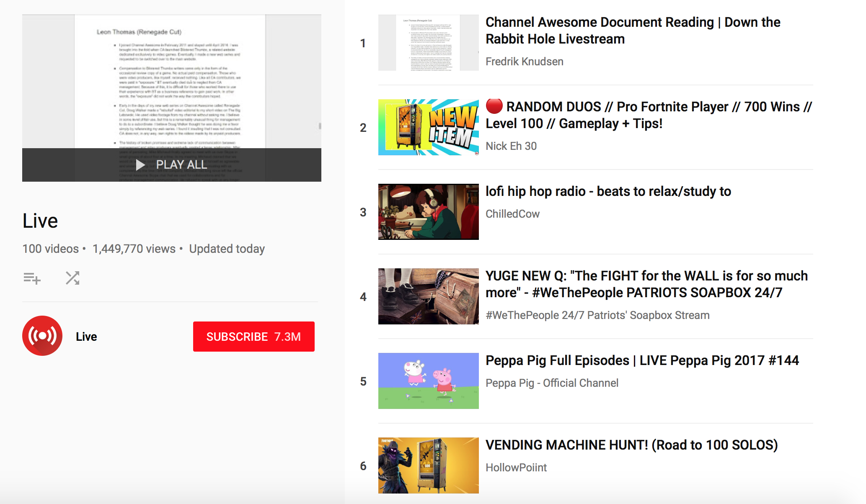This screenshot has width=866, height=504.
Task: Click index number 2 in list
Action: pyautogui.click(x=363, y=128)
